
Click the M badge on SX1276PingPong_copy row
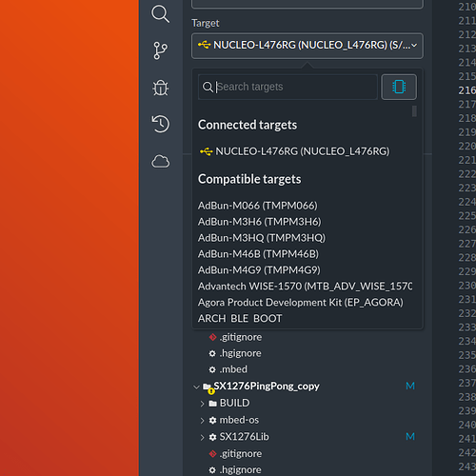tap(410, 387)
